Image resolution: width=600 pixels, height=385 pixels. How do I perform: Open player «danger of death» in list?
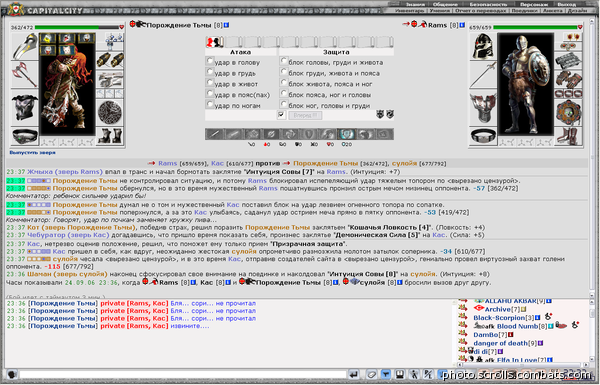[x=500, y=343]
